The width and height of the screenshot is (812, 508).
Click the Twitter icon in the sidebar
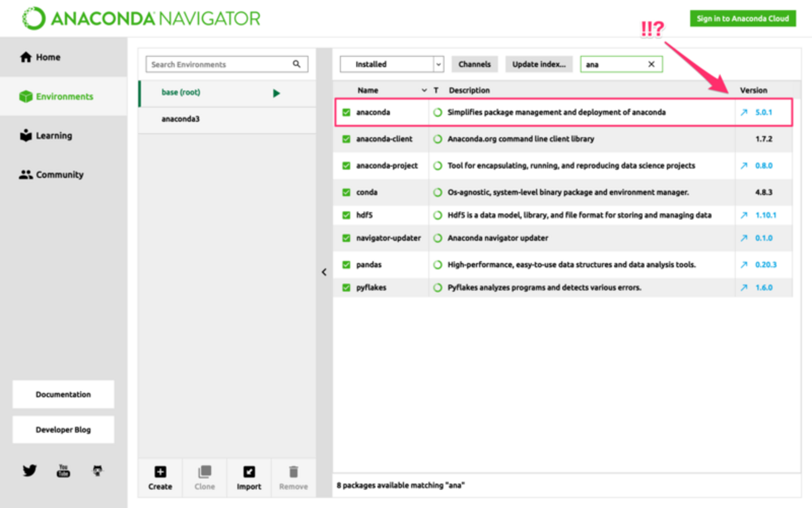(29, 471)
